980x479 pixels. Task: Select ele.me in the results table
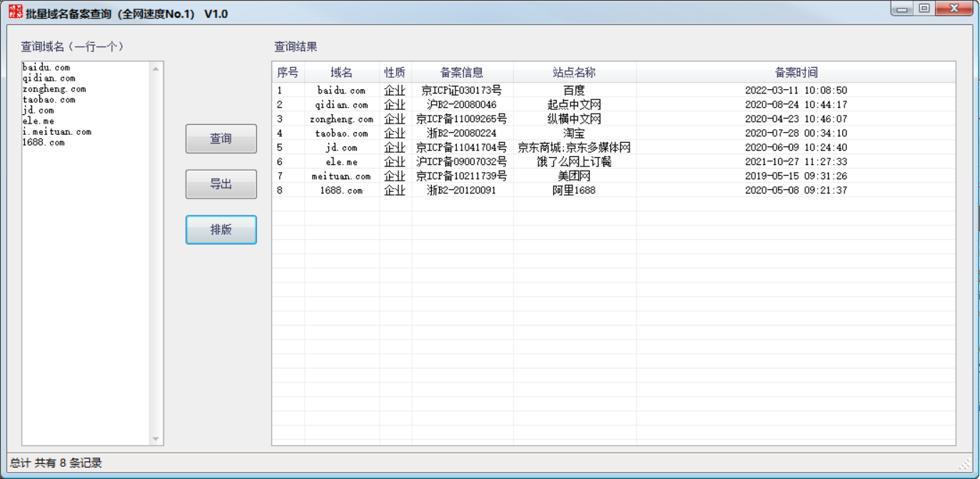click(342, 162)
